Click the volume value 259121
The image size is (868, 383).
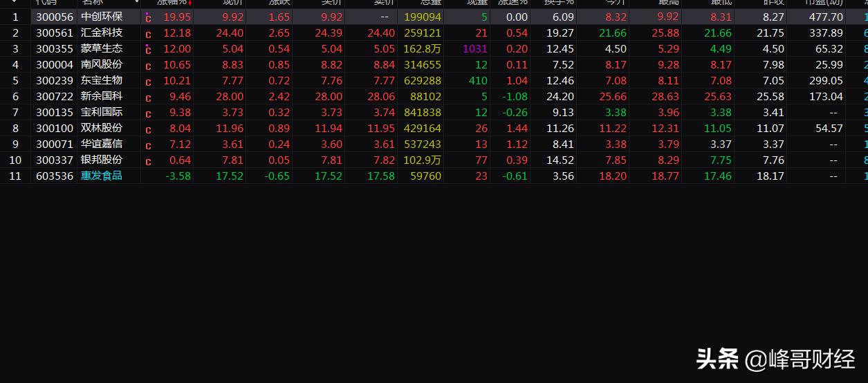point(423,32)
